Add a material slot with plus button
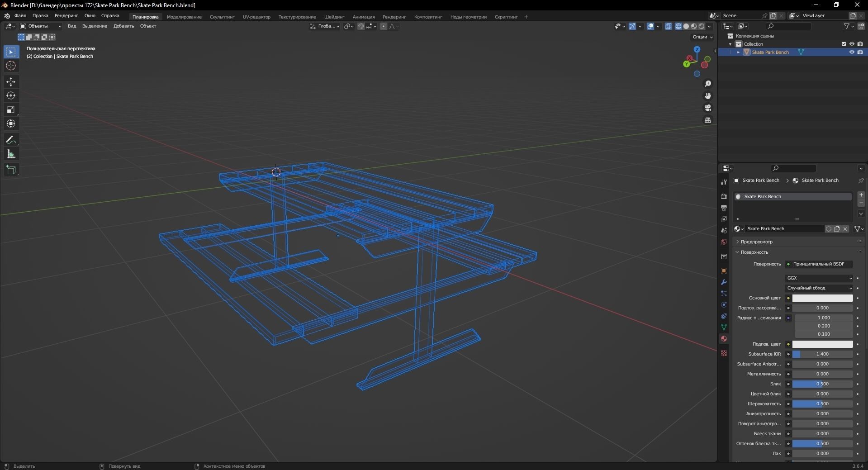 point(861,195)
